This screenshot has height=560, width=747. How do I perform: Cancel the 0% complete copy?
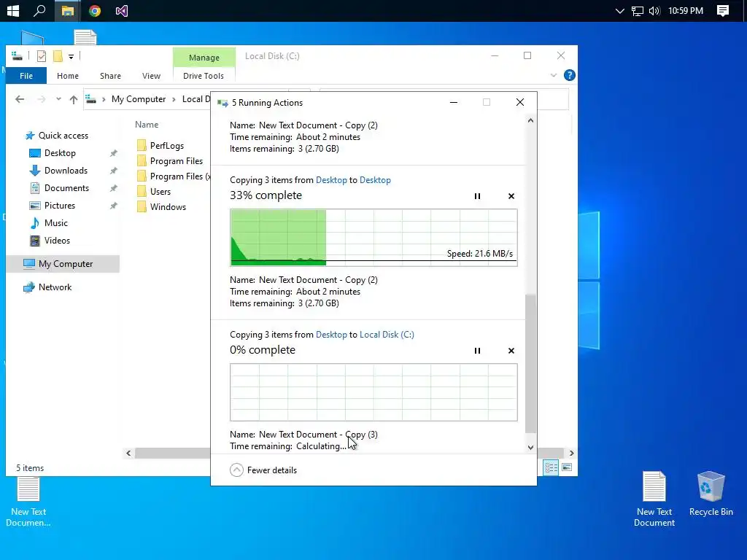(511, 351)
